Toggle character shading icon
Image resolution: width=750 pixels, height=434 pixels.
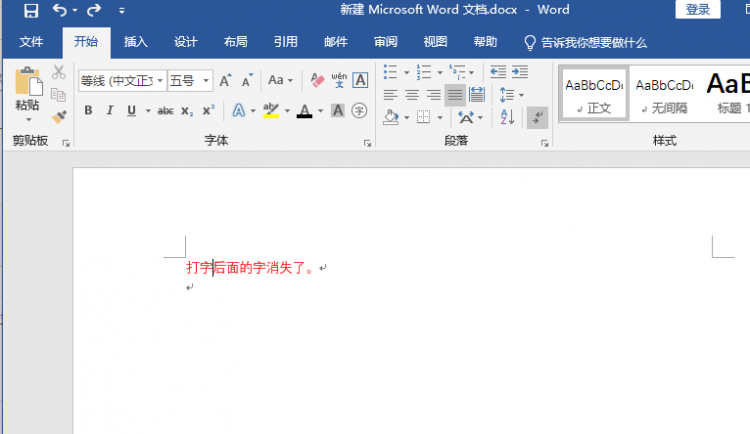tap(338, 111)
